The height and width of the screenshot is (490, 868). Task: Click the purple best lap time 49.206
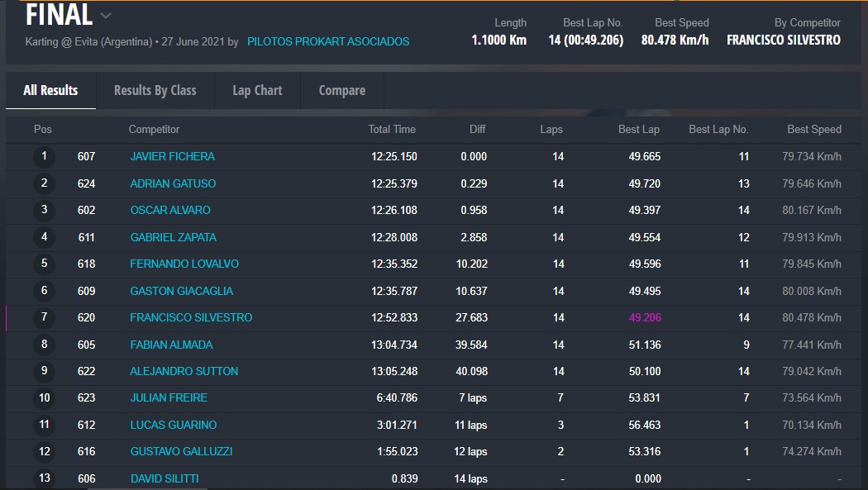pyautogui.click(x=645, y=317)
